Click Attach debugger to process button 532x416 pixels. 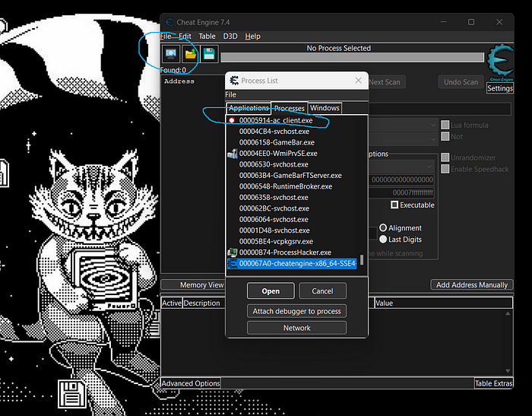coord(296,311)
